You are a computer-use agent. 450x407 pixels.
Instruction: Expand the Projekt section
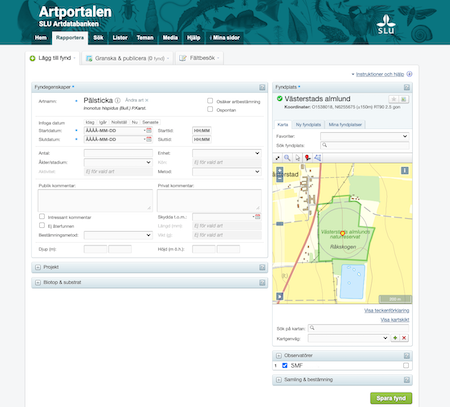pos(38,267)
